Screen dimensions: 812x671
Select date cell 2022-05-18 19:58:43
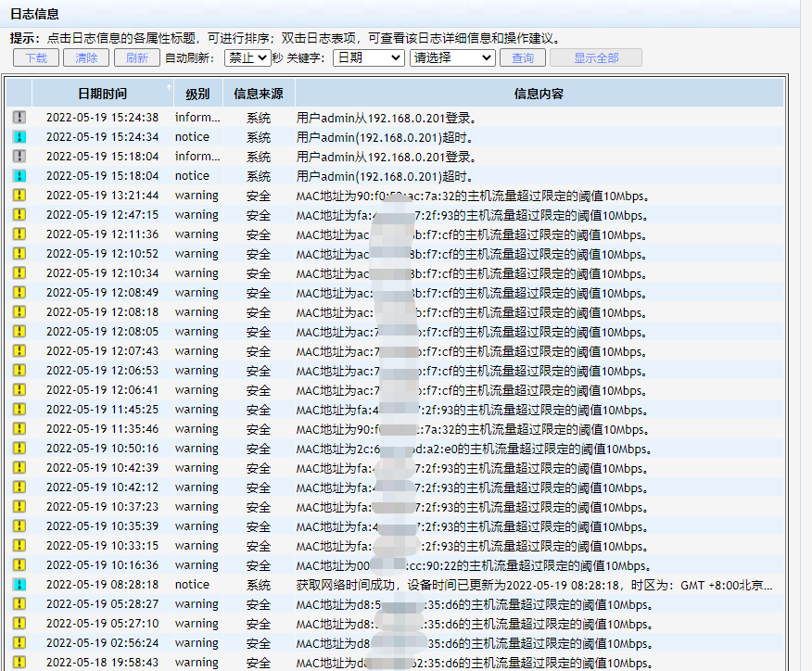point(103,663)
